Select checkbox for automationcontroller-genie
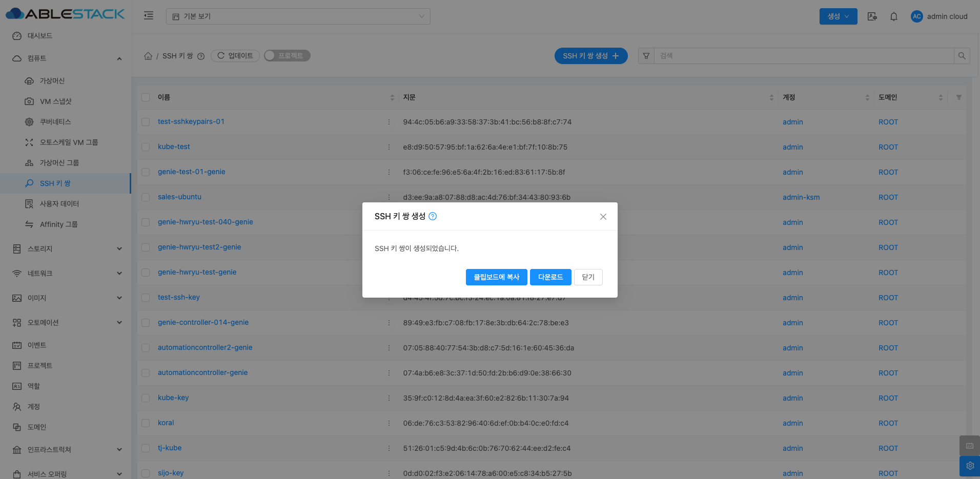980x479 pixels. [146, 373]
